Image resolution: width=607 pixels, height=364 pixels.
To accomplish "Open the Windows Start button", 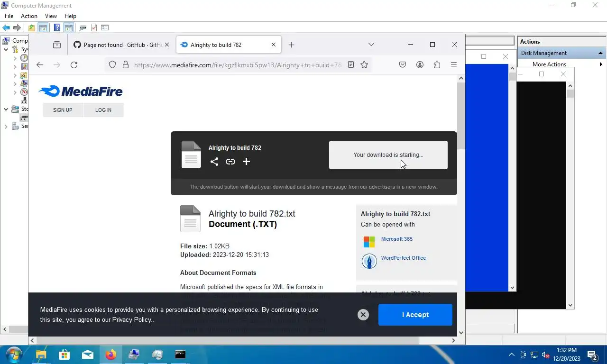I will tap(14, 355).
